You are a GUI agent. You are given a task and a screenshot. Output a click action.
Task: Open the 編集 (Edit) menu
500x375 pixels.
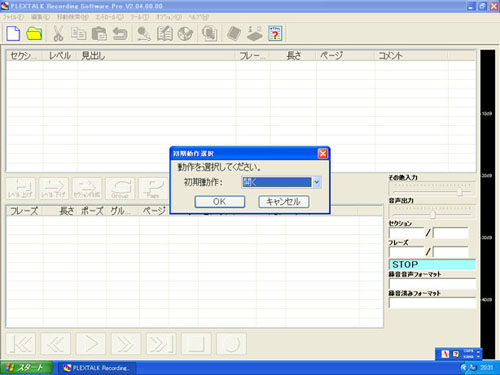(40, 17)
